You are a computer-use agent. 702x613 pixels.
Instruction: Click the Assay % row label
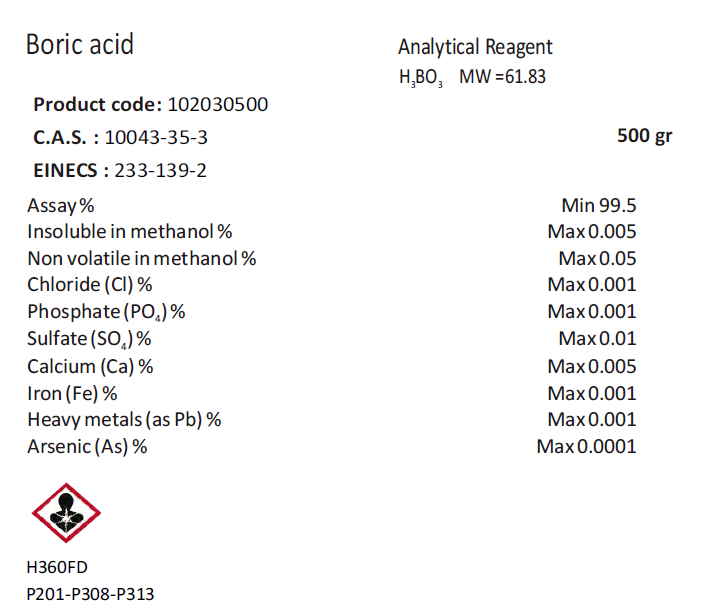coord(60,206)
